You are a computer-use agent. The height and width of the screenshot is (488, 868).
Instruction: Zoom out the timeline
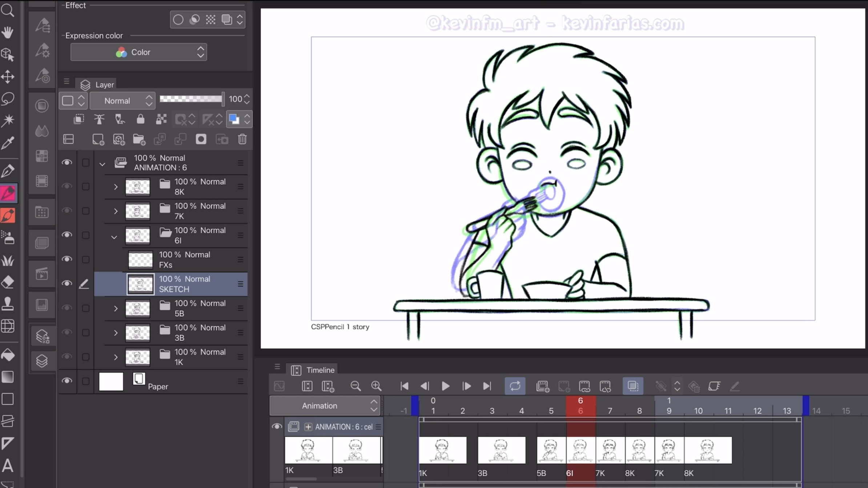[x=355, y=386]
